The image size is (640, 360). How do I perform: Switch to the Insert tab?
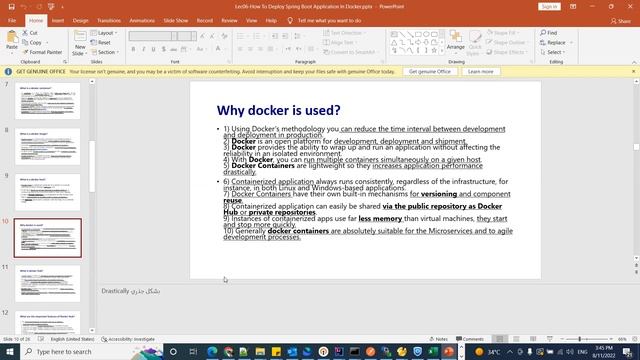click(58, 20)
